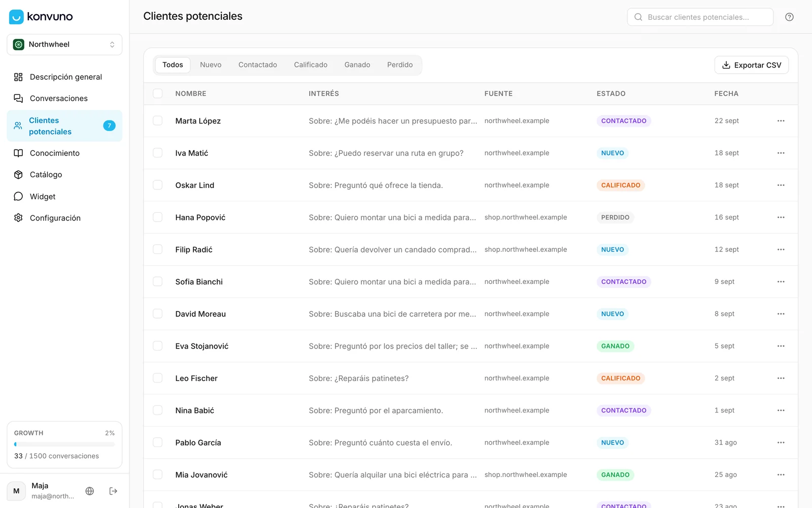Click the Maja user avatar
The image size is (812, 508).
16,491
